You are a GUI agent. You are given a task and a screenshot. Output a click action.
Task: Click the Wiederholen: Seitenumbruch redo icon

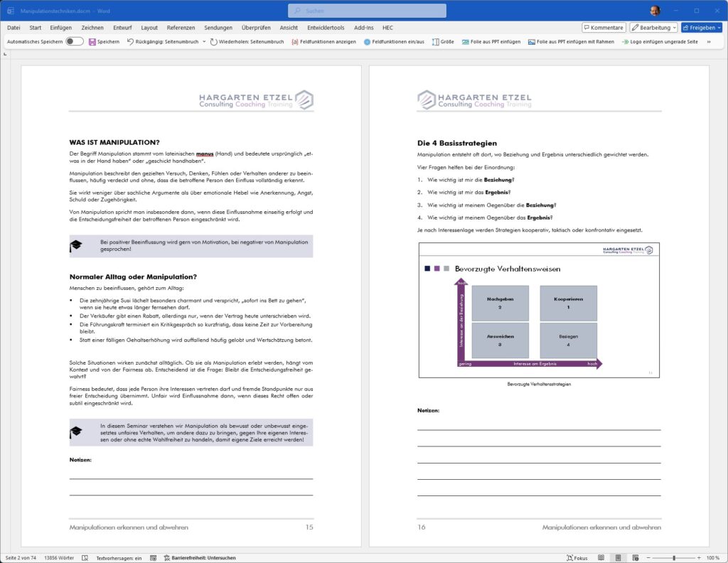point(213,42)
